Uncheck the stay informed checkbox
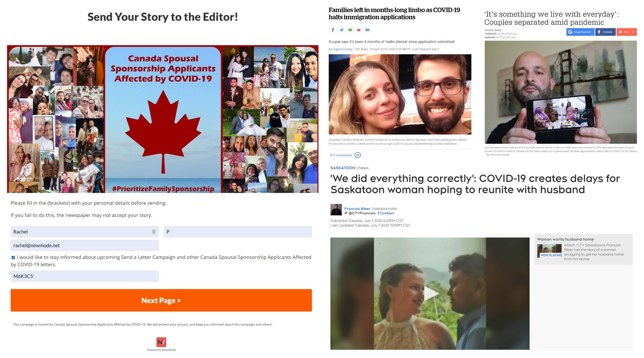The image size is (644, 358). (x=13, y=257)
